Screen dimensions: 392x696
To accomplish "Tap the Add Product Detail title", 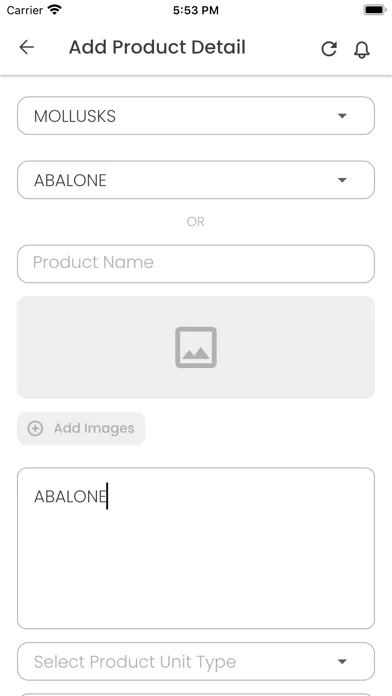I will tap(157, 47).
